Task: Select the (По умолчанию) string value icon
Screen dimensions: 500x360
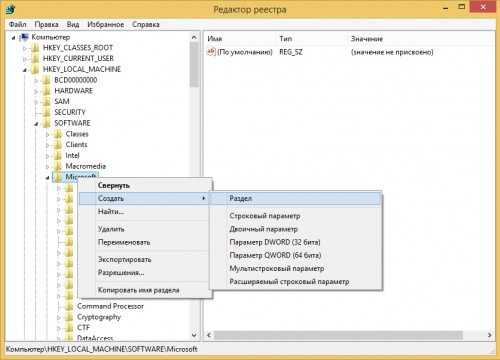Action: [x=211, y=52]
